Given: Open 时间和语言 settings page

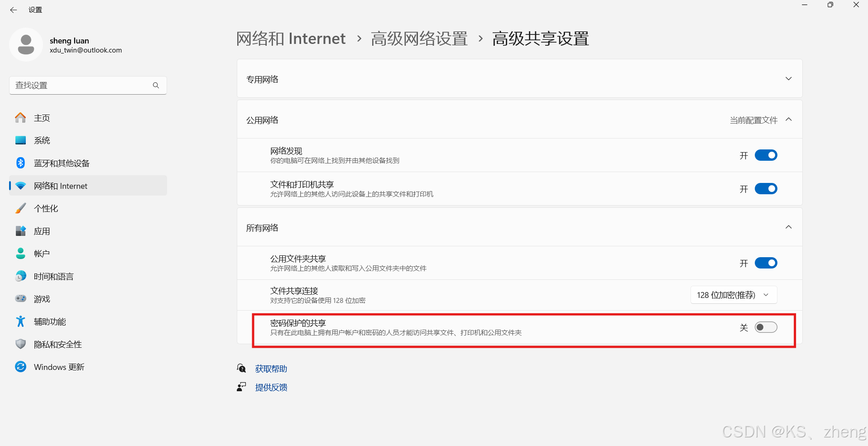Looking at the screenshot, I should [x=88, y=276].
